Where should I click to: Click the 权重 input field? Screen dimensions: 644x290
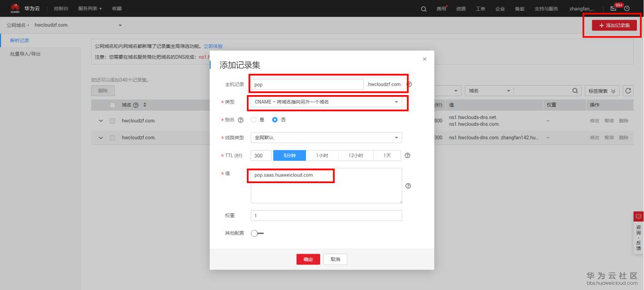[x=326, y=216]
